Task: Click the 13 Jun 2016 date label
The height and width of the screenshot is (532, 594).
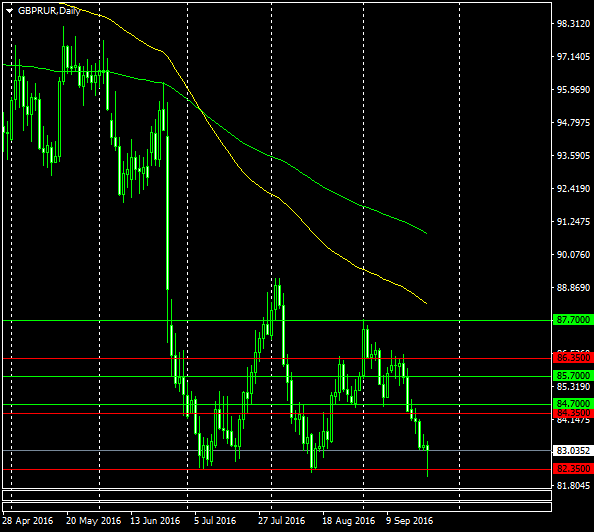Action: pyautogui.click(x=155, y=521)
